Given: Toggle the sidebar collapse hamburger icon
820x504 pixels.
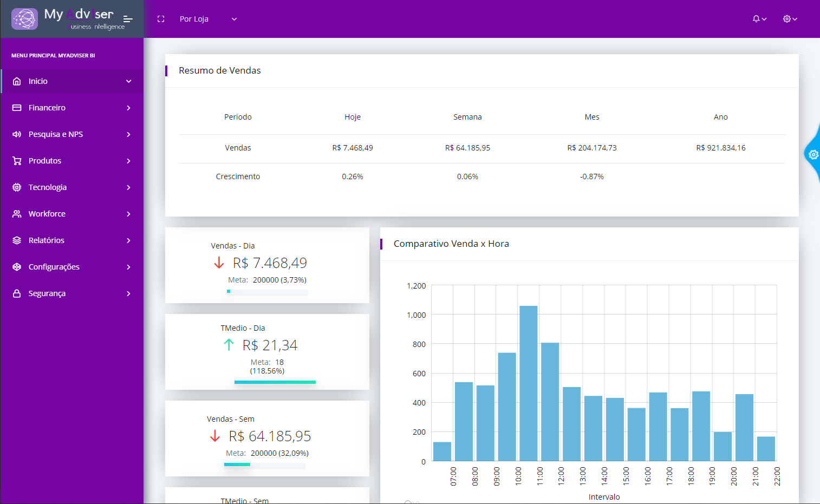Looking at the screenshot, I should coord(128,19).
